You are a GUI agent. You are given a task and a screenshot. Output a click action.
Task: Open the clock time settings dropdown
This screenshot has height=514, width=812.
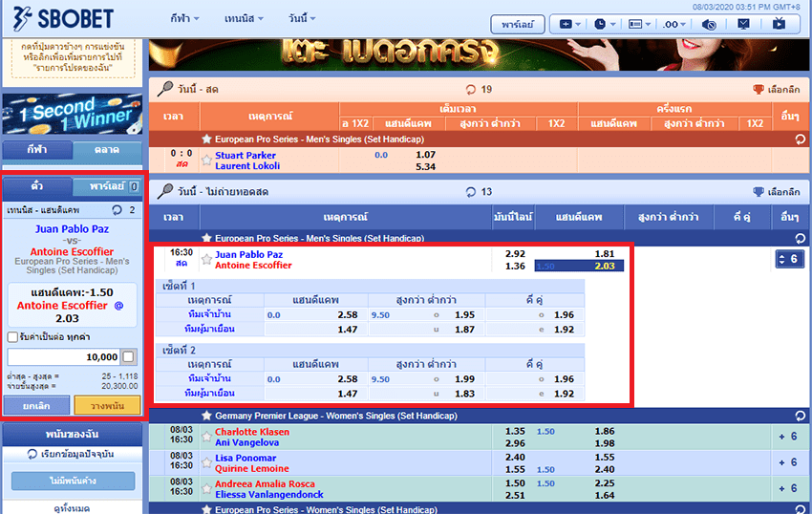pyautogui.click(x=605, y=24)
